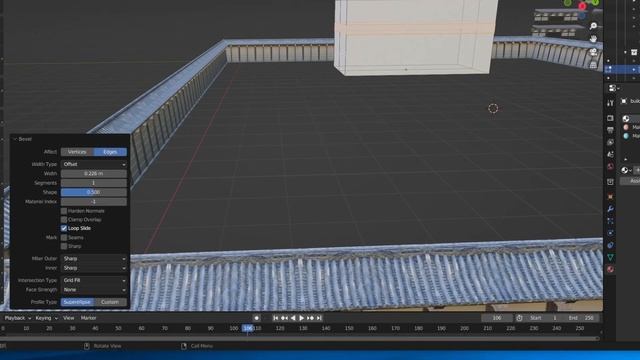
Task: Open the World properties tab icon
Action: pyautogui.click(x=610, y=167)
